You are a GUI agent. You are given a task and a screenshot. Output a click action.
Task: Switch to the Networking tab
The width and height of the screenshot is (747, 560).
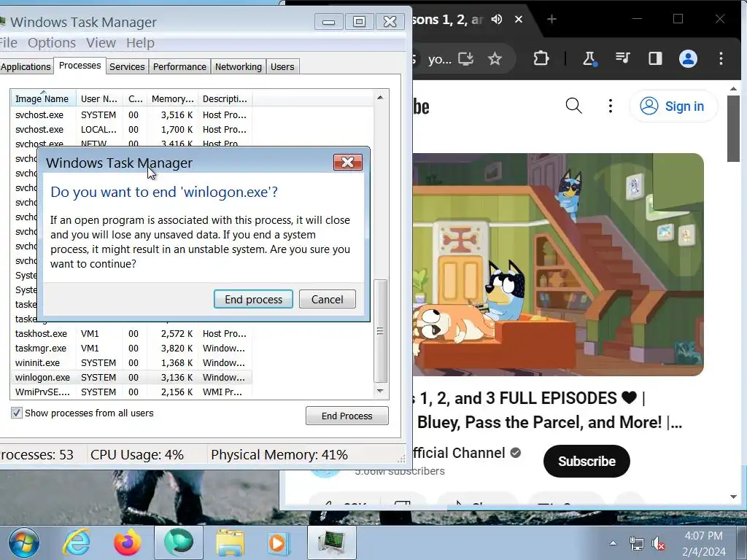(x=239, y=66)
